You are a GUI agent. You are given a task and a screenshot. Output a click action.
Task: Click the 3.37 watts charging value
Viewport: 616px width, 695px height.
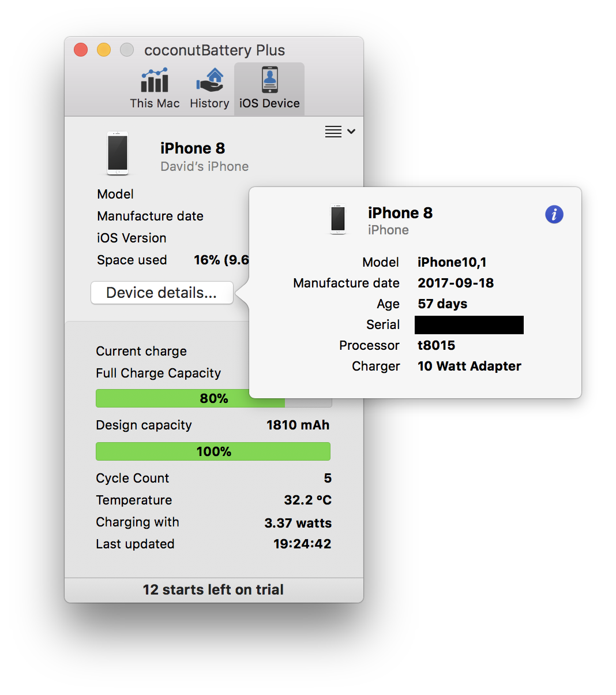click(298, 523)
